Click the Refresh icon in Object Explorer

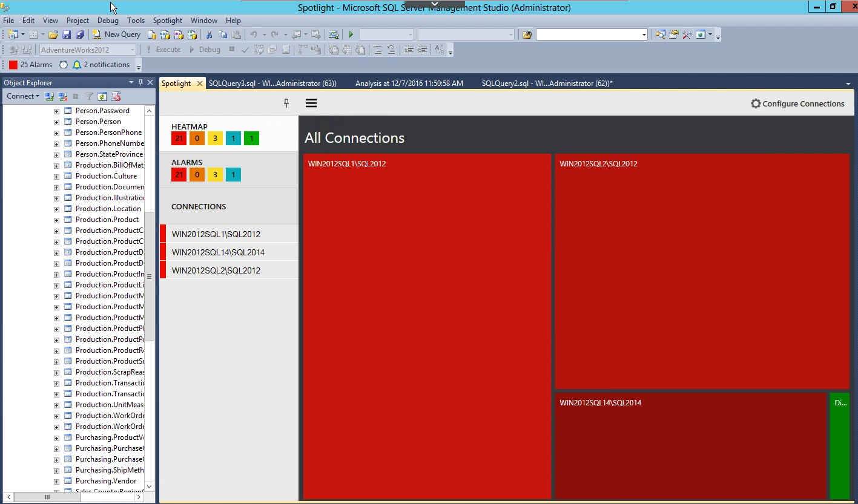click(102, 96)
